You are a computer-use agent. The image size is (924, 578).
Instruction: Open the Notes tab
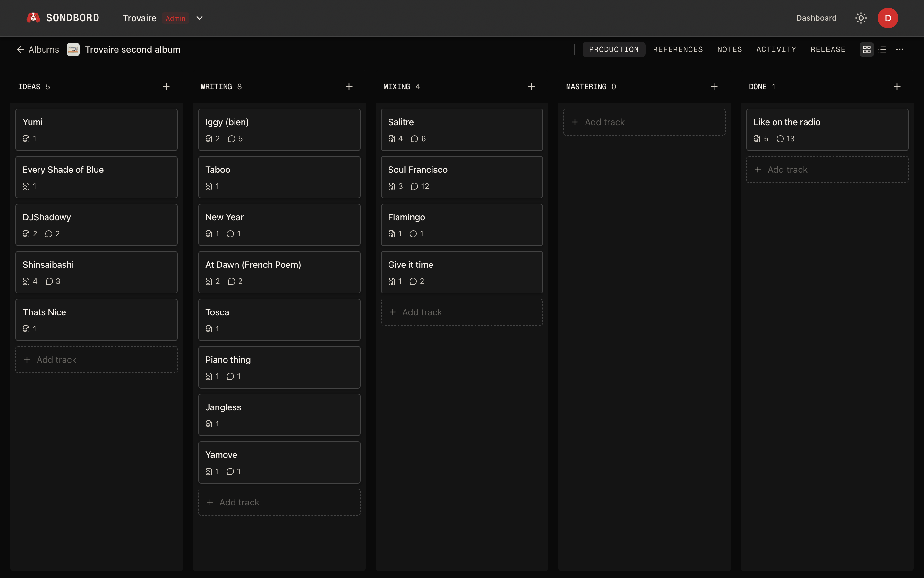(729, 49)
